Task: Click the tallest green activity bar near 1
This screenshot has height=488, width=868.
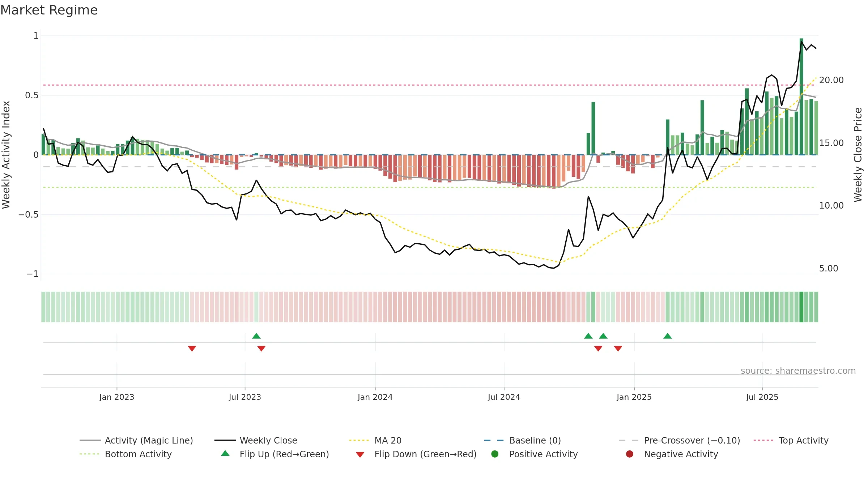Action: (801, 97)
